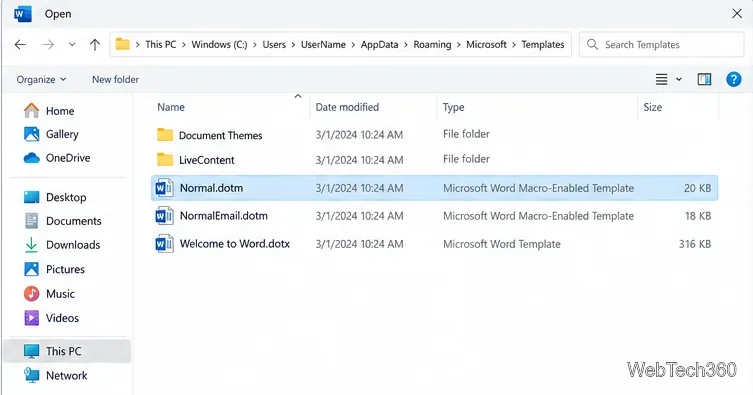This screenshot has height=395, width=753.
Task: Close the Open dialog
Action: coord(737,13)
